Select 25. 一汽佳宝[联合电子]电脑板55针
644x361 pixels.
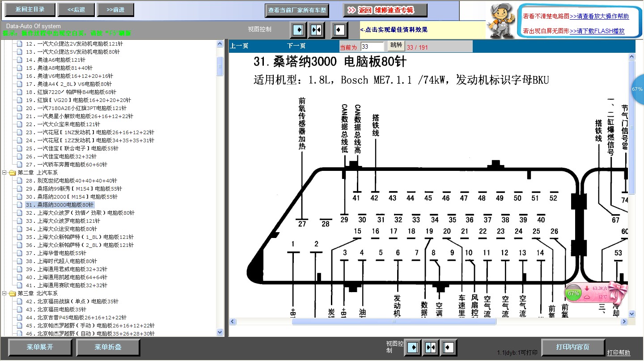click(x=72, y=149)
